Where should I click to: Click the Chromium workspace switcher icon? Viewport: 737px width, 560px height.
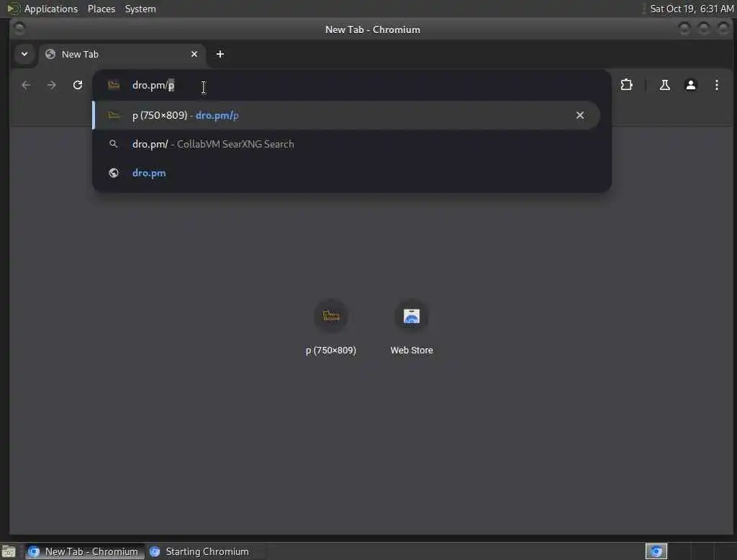(x=656, y=551)
